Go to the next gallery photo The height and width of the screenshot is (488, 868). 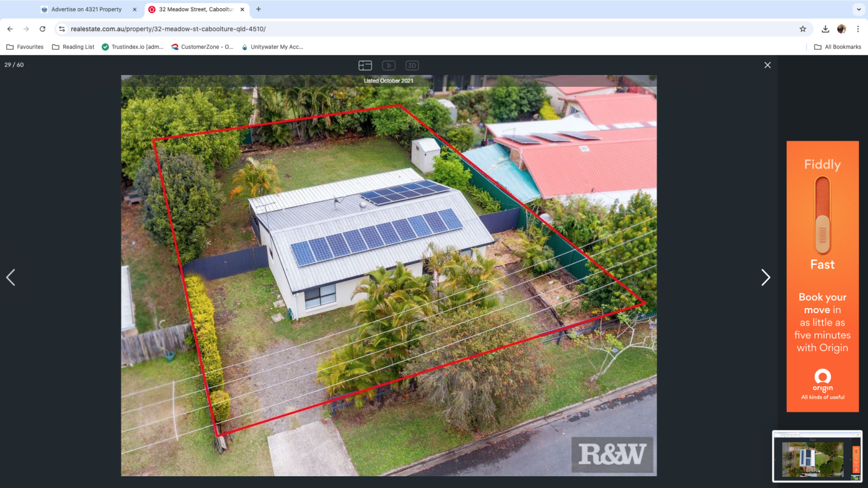click(x=766, y=278)
